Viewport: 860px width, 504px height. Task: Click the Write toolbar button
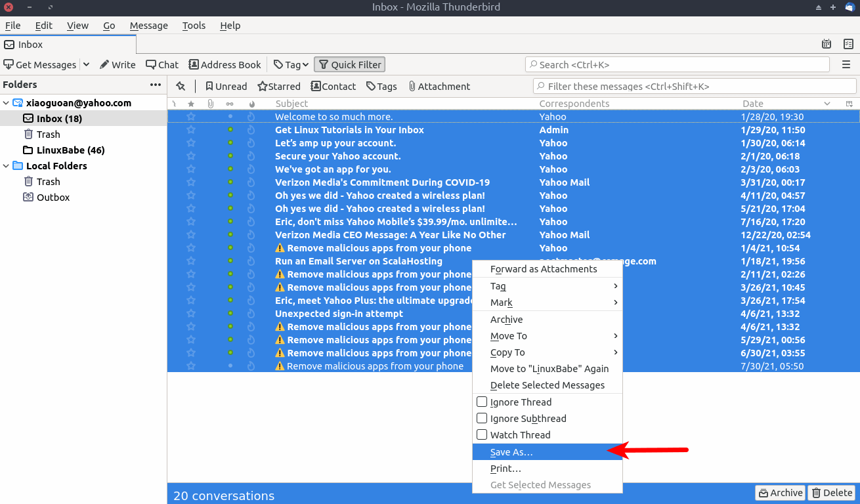point(118,64)
